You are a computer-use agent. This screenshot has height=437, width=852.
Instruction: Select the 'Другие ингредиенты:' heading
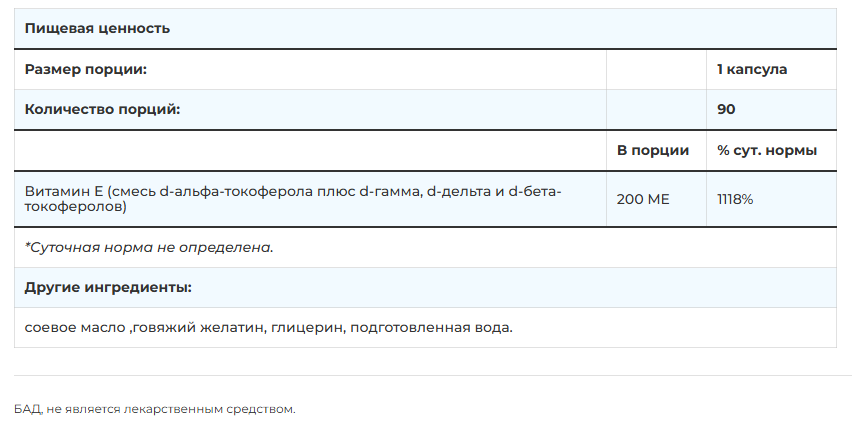tap(108, 287)
